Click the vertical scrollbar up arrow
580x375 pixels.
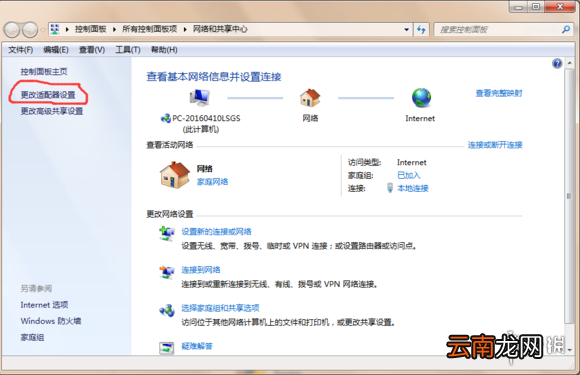569,63
